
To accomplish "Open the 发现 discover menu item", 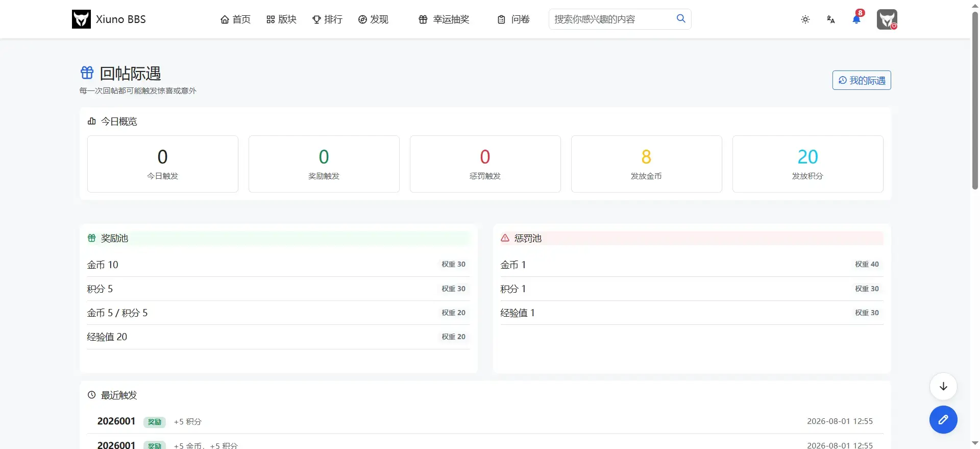I will [373, 19].
